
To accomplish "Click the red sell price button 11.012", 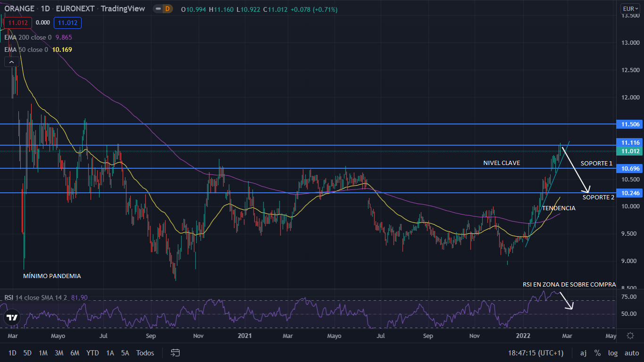I will 18,23.
